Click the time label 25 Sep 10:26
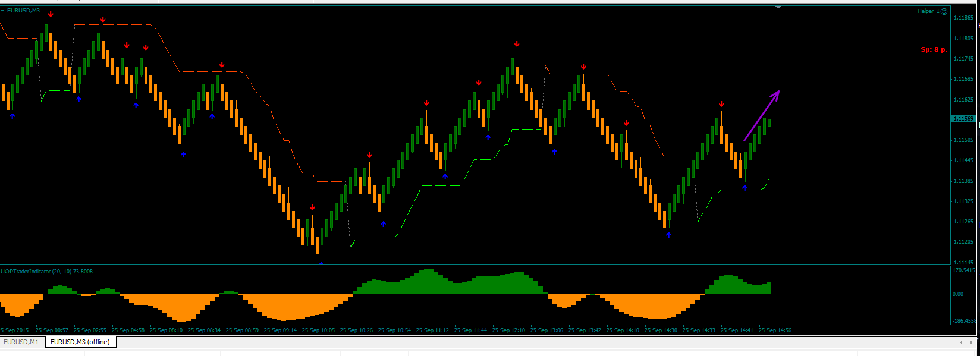Screen dimensions: 980x356 356,330
